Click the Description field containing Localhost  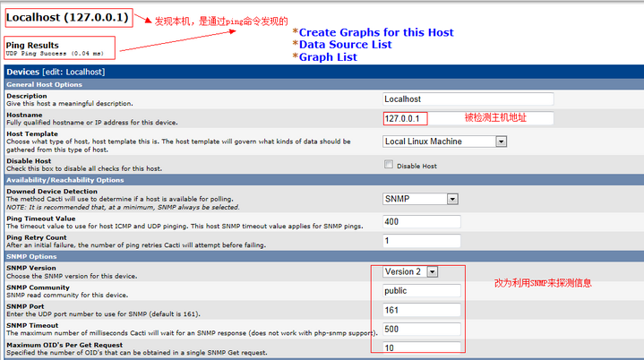[468, 99]
